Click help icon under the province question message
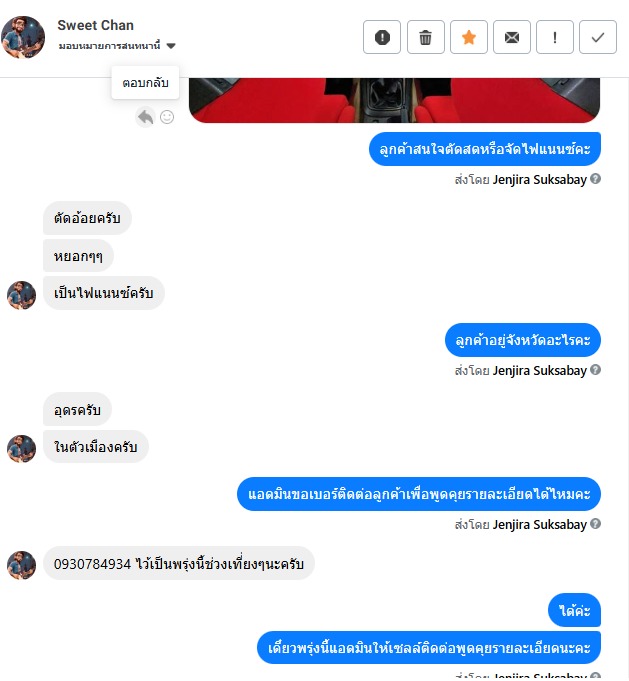 (x=596, y=370)
